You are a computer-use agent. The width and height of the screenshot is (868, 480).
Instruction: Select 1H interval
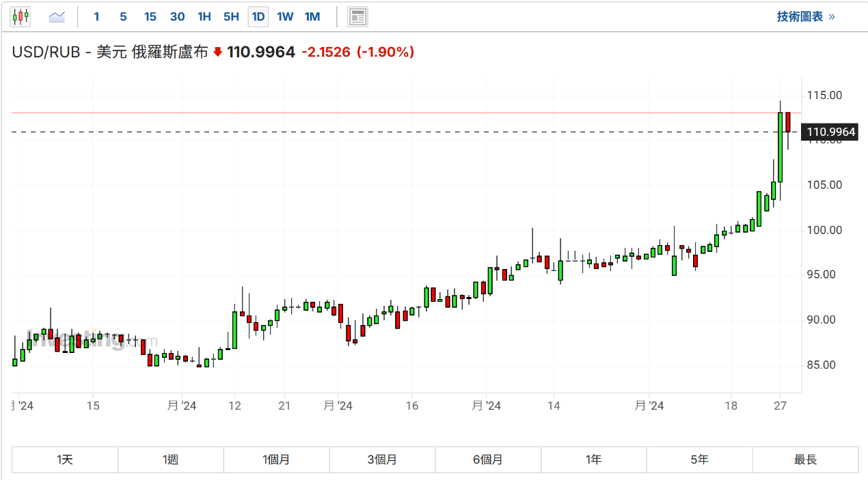coord(204,16)
